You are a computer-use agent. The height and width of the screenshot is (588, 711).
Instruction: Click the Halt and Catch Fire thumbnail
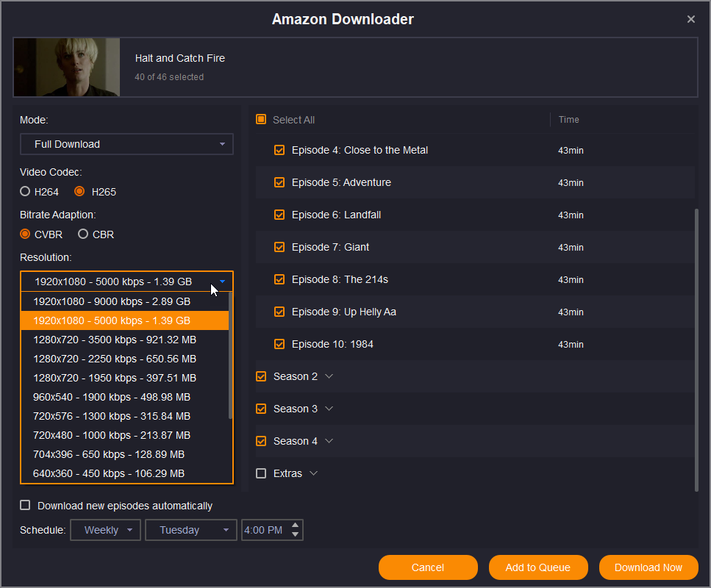(67, 68)
